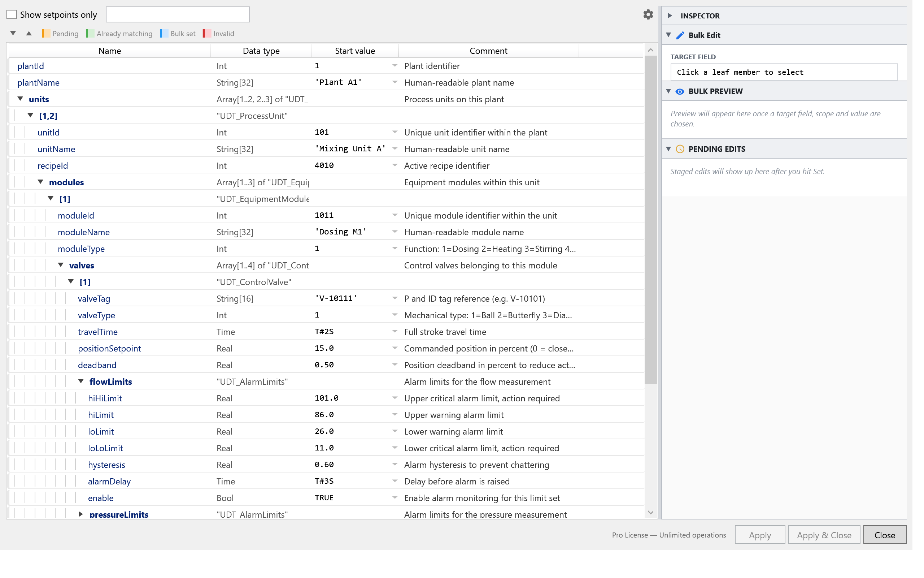Click the Pending legend color swatch
Image resolution: width=924 pixels, height=578 pixels.
point(46,33)
